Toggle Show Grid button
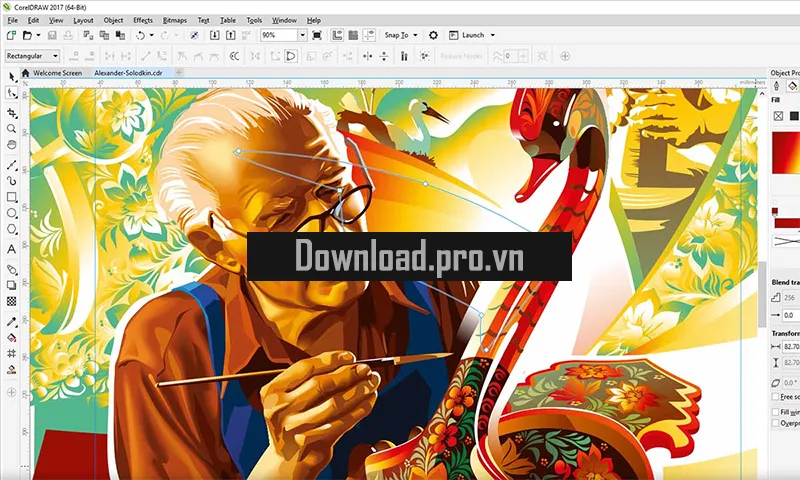Image resolution: width=800 pixels, height=480 pixels. (x=353, y=35)
